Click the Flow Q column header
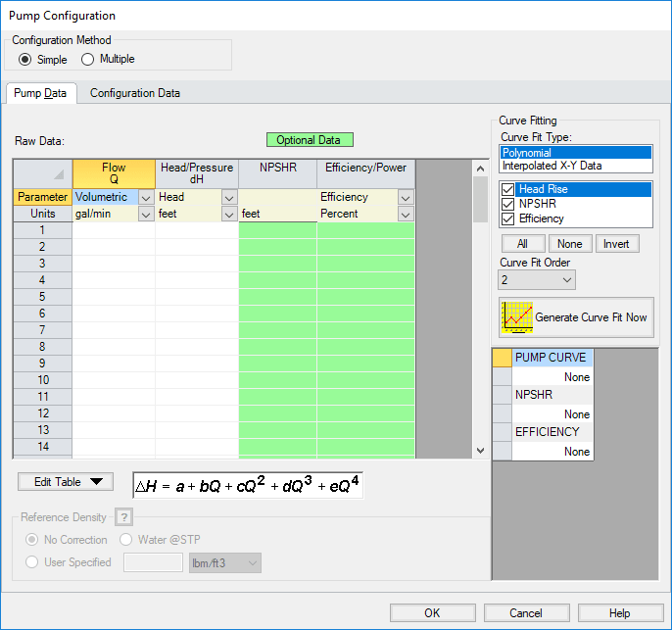The height and width of the screenshot is (630, 672). 114,173
